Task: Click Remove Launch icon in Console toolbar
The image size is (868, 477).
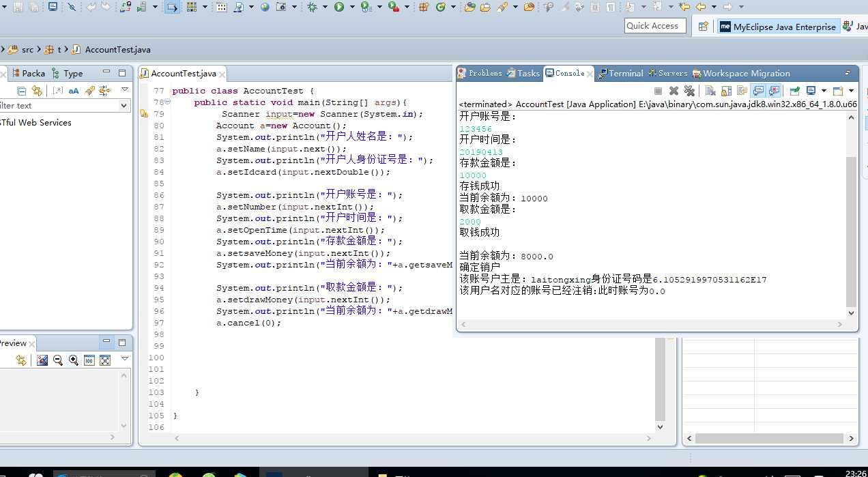Action: click(674, 91)
